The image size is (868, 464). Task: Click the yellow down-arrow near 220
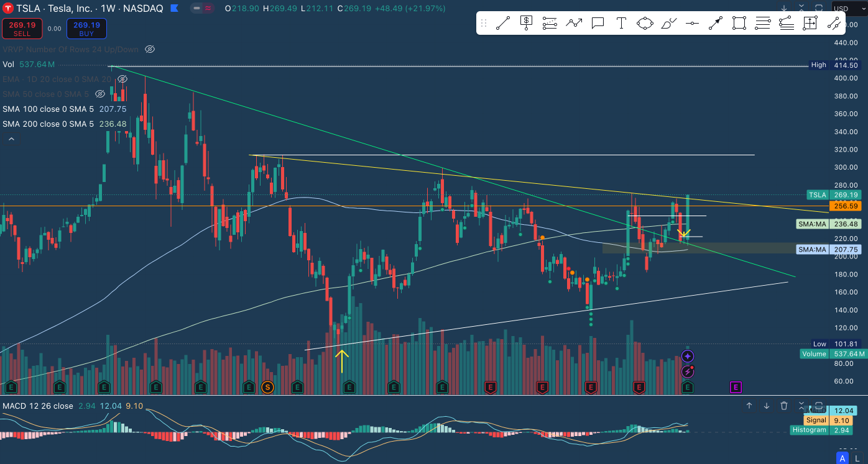(683, 234)
